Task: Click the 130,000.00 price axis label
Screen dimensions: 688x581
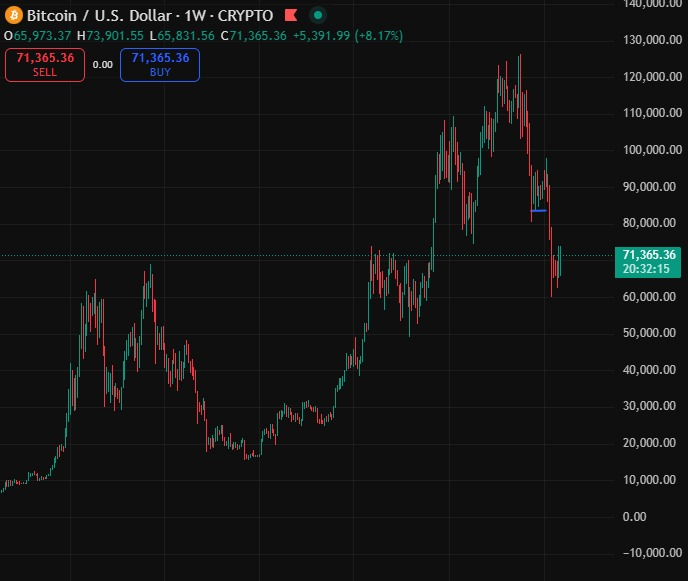Action: tap(652, 40)
